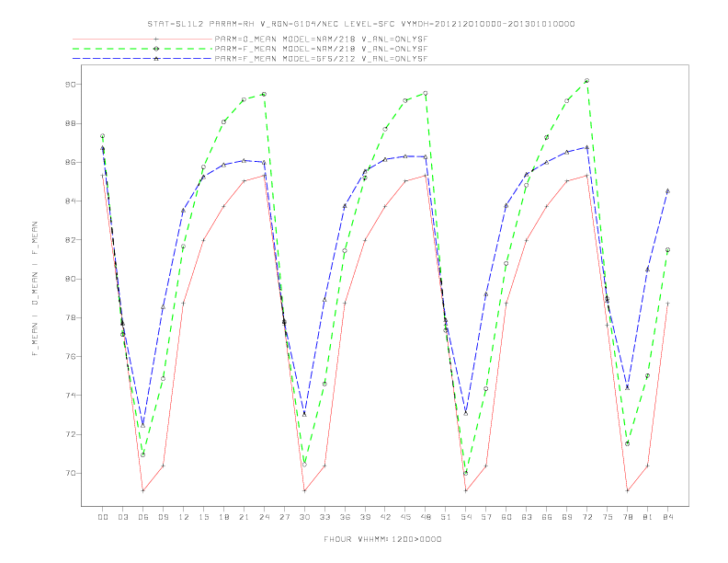The height and width of the screenshot is (563, 728).
Task: Click the triangle marker on the blue legend line
Action: coord(156,59)
